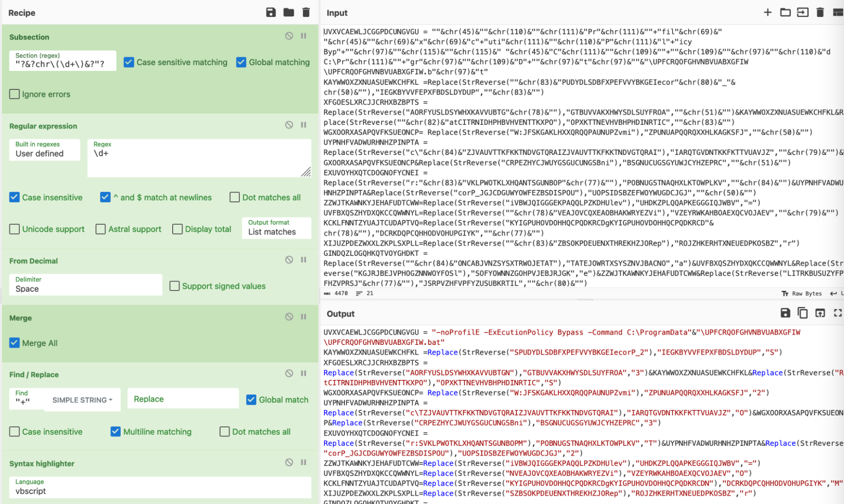This screenshot has height=504, width=844.
Task: Open the Language field of Syntax highlighter
Action: pos(160,488)
